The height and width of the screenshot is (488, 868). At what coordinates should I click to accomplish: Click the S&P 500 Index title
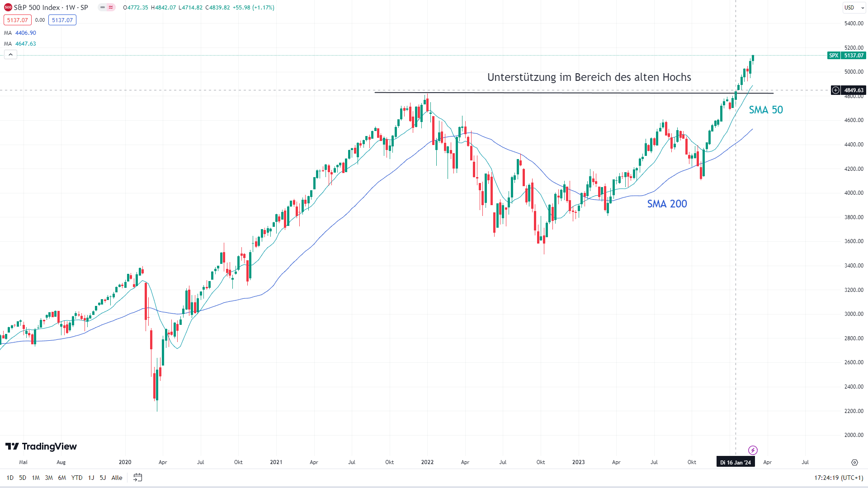(37, 7)
